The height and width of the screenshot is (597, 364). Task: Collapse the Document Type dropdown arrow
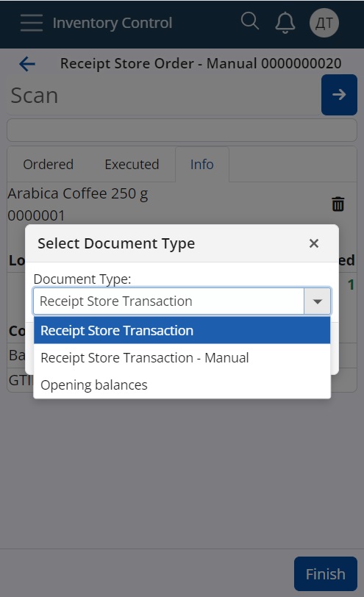[317, 301]
